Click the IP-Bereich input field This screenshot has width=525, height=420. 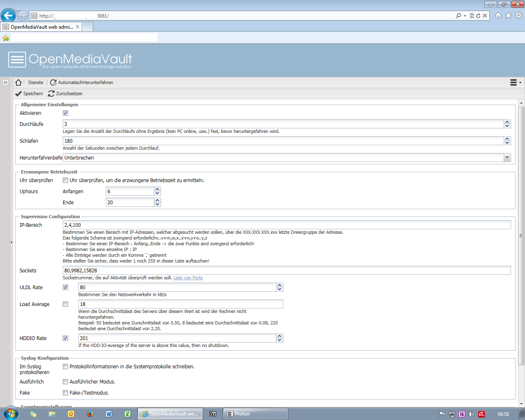point(287,225)
